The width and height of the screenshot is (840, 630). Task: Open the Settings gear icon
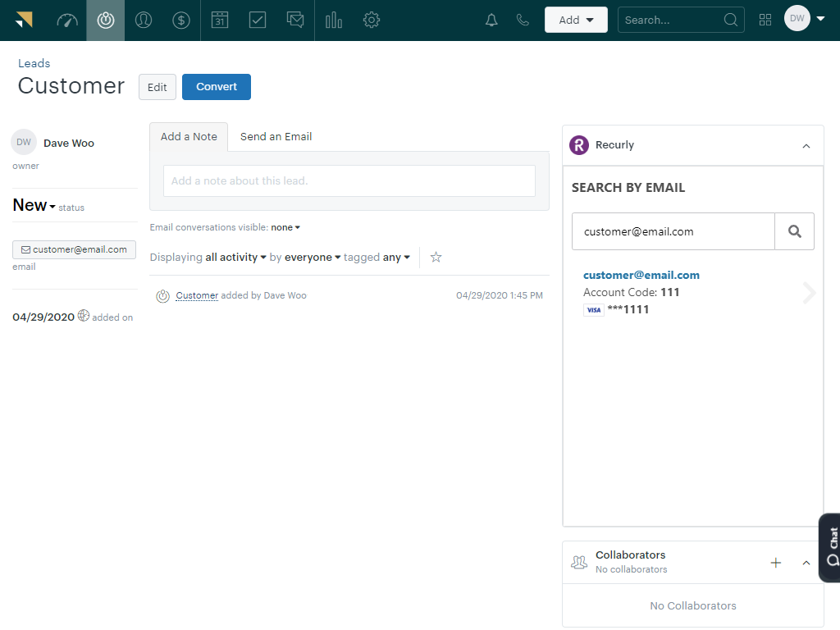tap(372, 21)
